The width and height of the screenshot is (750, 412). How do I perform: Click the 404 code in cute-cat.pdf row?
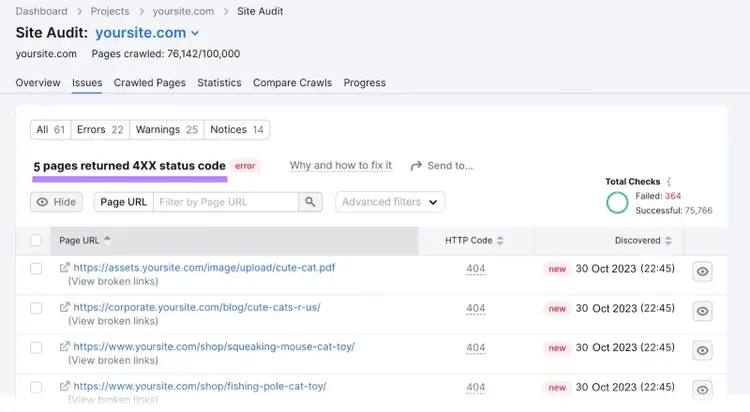(475, 269)
